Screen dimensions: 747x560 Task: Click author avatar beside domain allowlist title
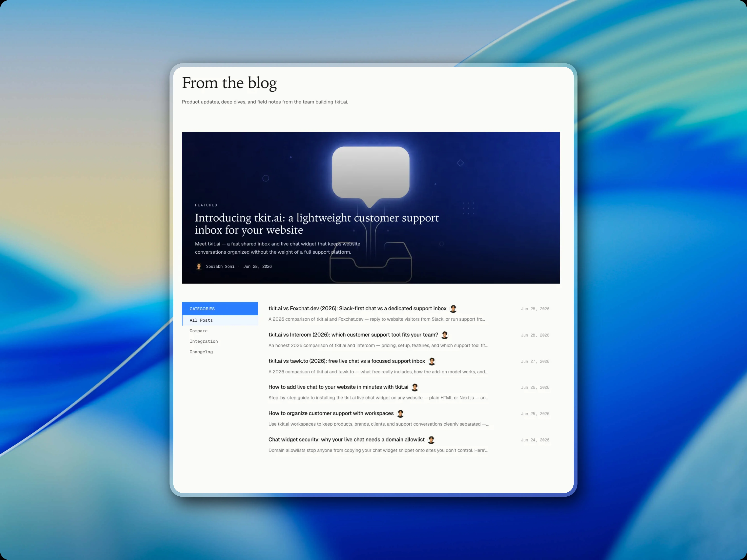pyautogui.click(x=431, y=440)
